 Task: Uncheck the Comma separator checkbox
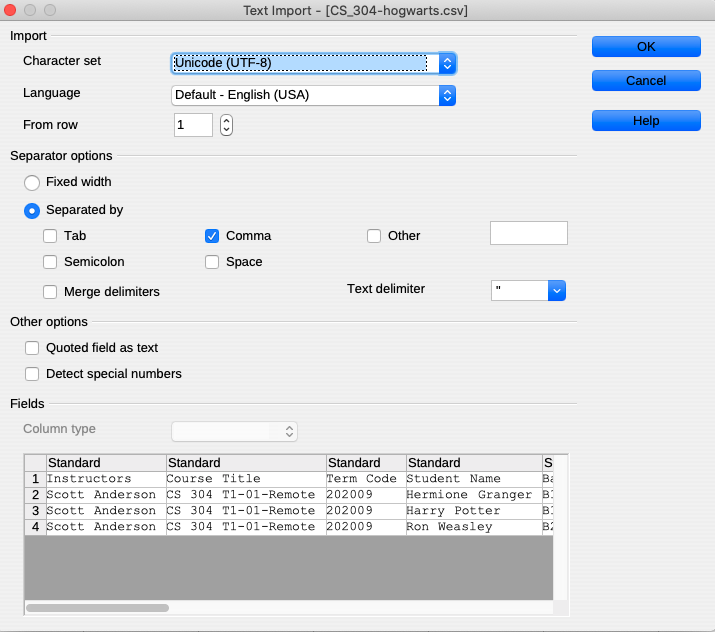pos(212,237)
